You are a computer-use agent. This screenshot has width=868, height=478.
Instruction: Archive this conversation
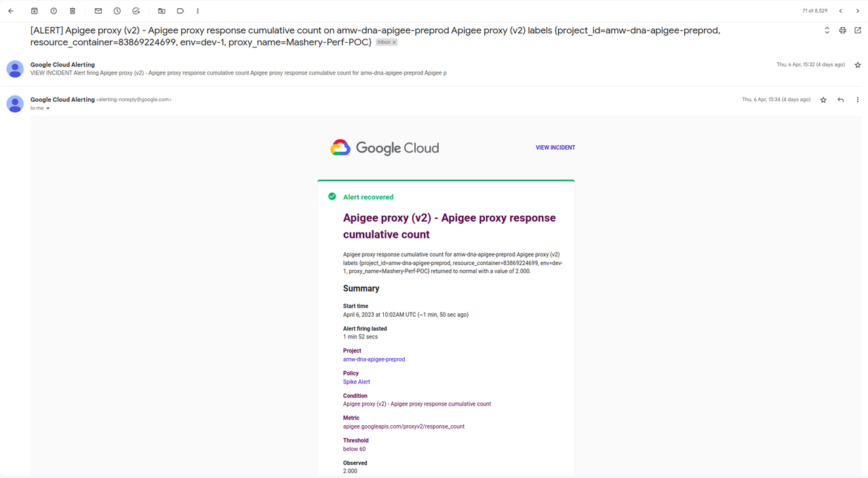coord(35,11)
